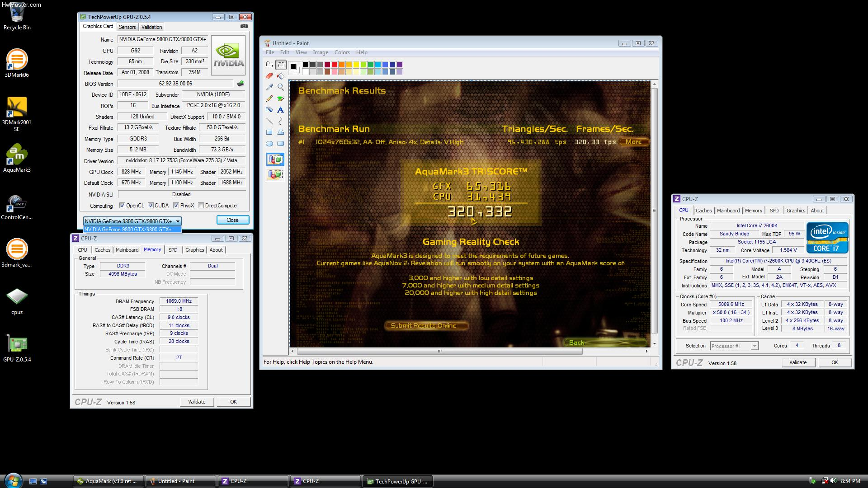The height and width of the screenshot is (488, 868).
Task: Open the Mainboard tab in right CPU-Z window
Action: [x=728, y=211]
